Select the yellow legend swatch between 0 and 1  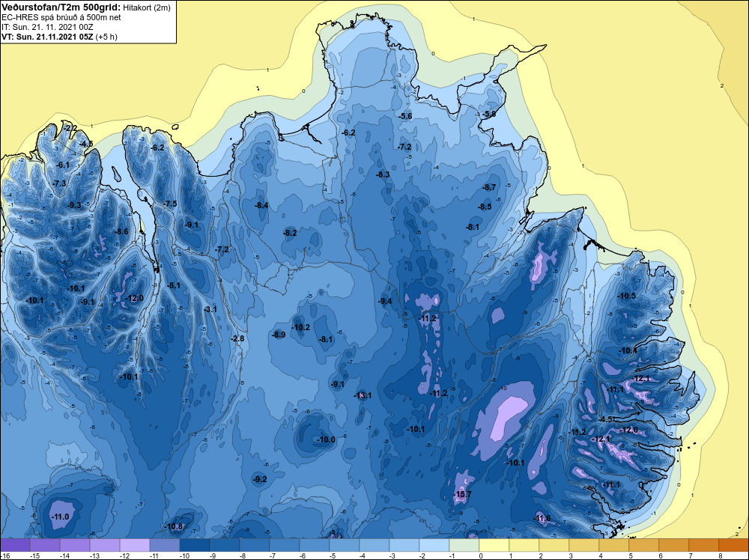point(494,545)
